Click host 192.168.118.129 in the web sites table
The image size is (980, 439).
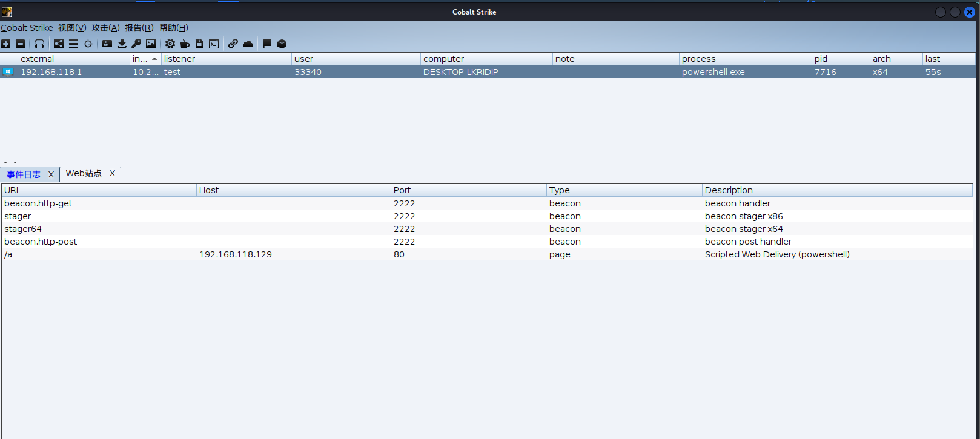236,254
